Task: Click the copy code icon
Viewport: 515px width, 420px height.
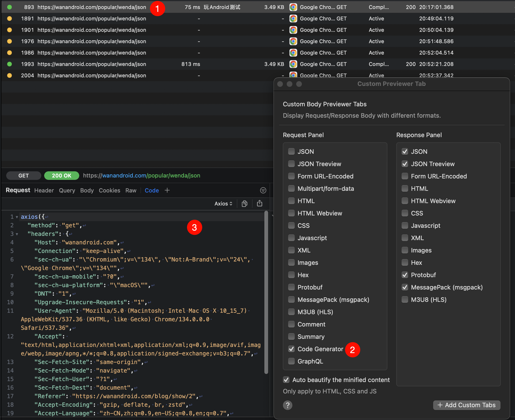Action: tap(244, 203)
